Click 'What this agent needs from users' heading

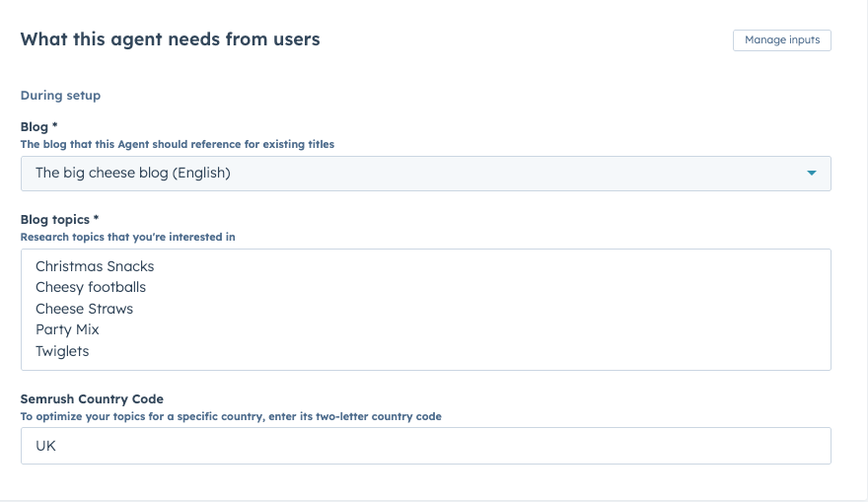170,39
